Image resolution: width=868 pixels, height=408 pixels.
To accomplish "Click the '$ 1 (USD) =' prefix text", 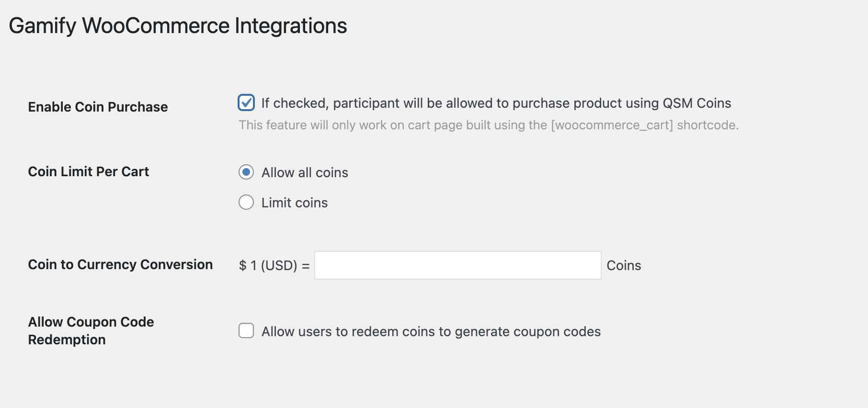I will pyautogui.click(x=274, y=266).
